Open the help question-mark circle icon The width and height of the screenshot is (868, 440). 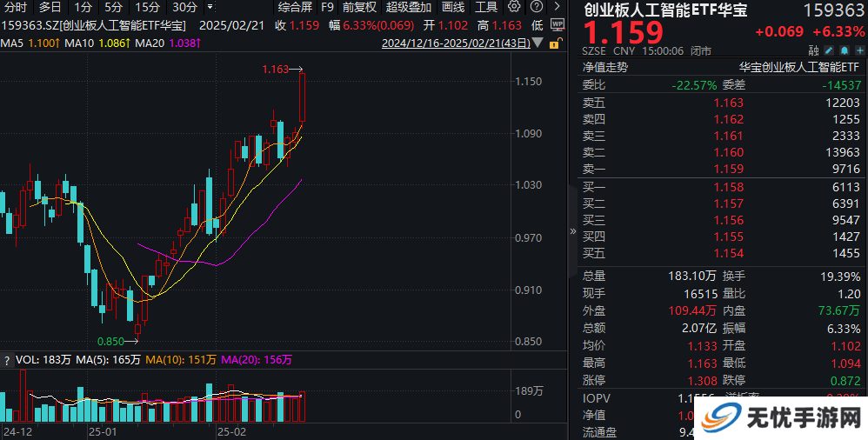click(x=537, y=7)
